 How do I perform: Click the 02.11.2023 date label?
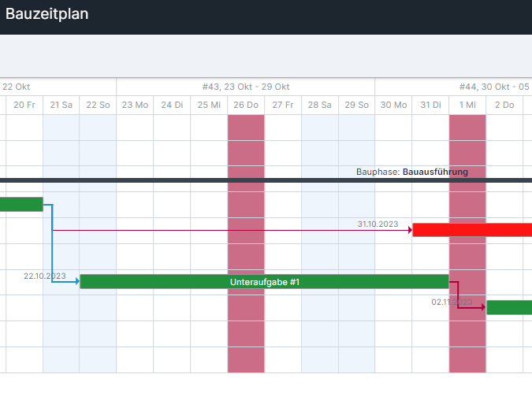point(451,302)
